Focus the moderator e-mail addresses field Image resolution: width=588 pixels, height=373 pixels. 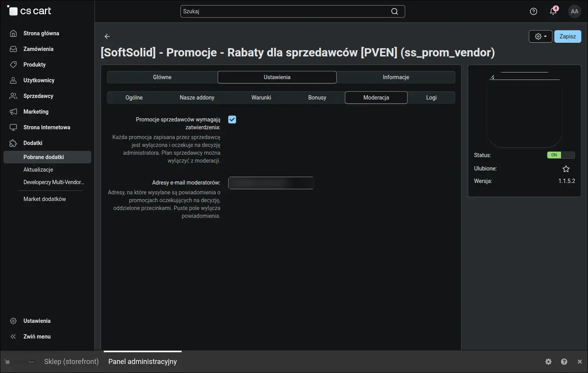(x=271, y=183)
